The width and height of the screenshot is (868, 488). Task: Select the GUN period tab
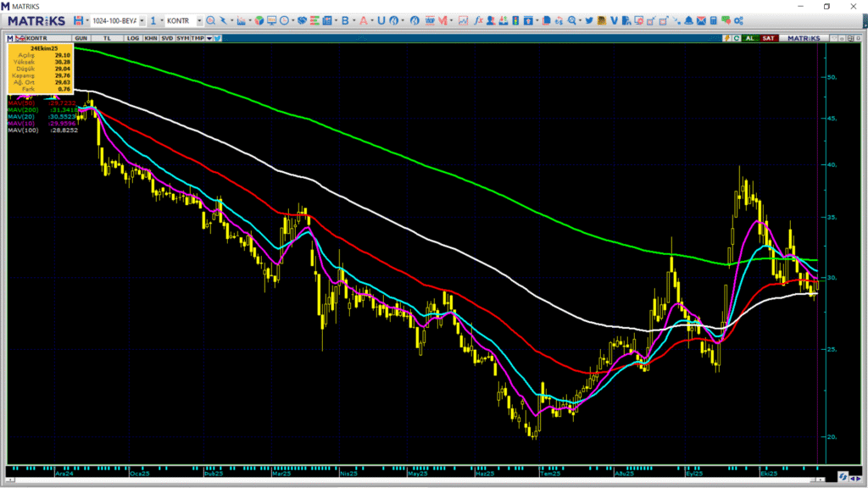(x=82, y=38)
